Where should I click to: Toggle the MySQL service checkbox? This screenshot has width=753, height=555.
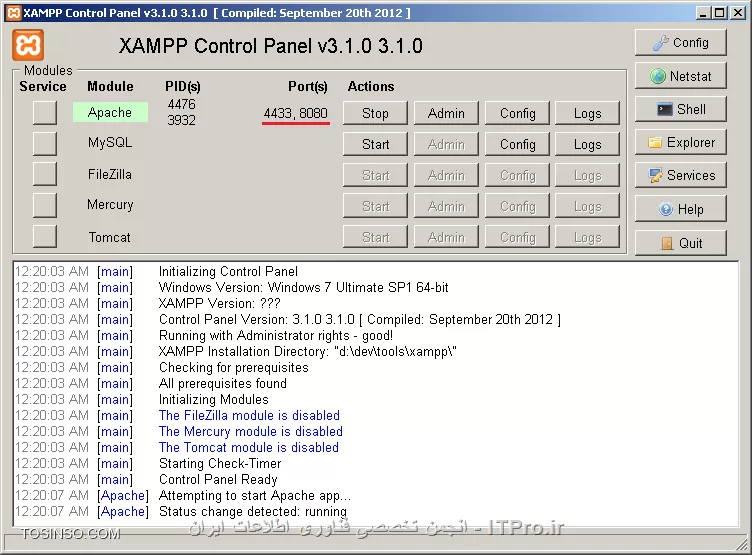tap(45, 144)
